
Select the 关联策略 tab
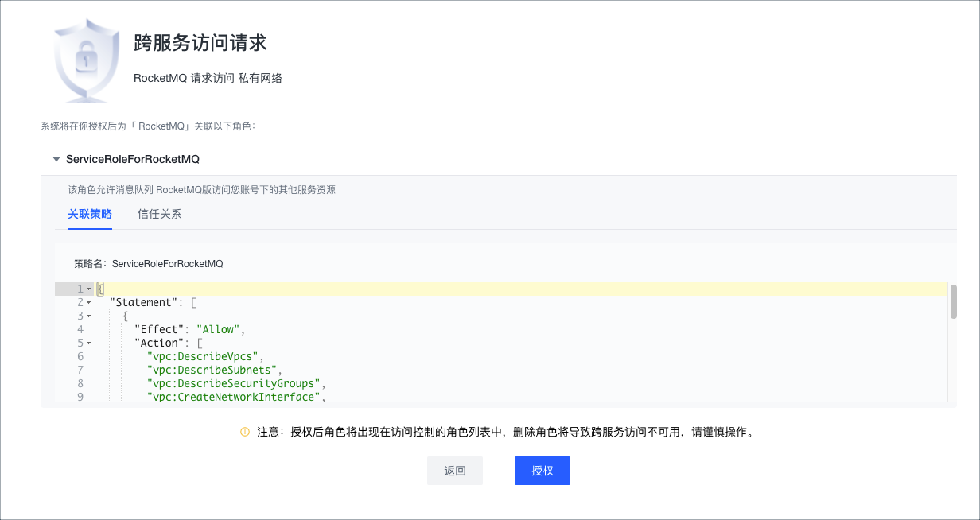click(90, 214)
